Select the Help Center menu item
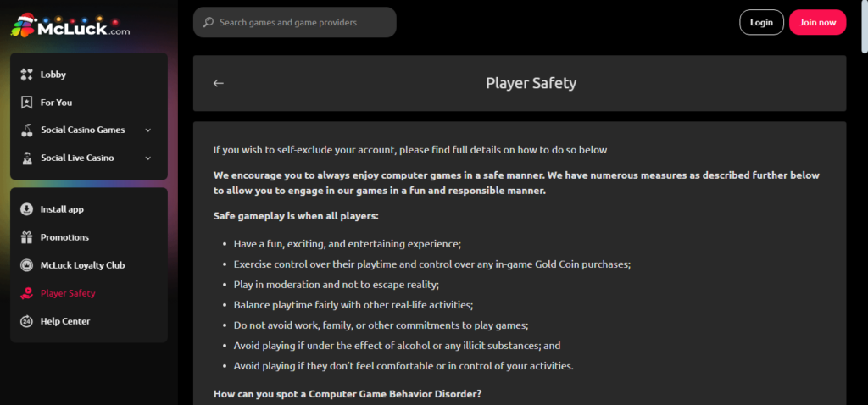The height and width of the screenshot is (405, 868). 88,321
